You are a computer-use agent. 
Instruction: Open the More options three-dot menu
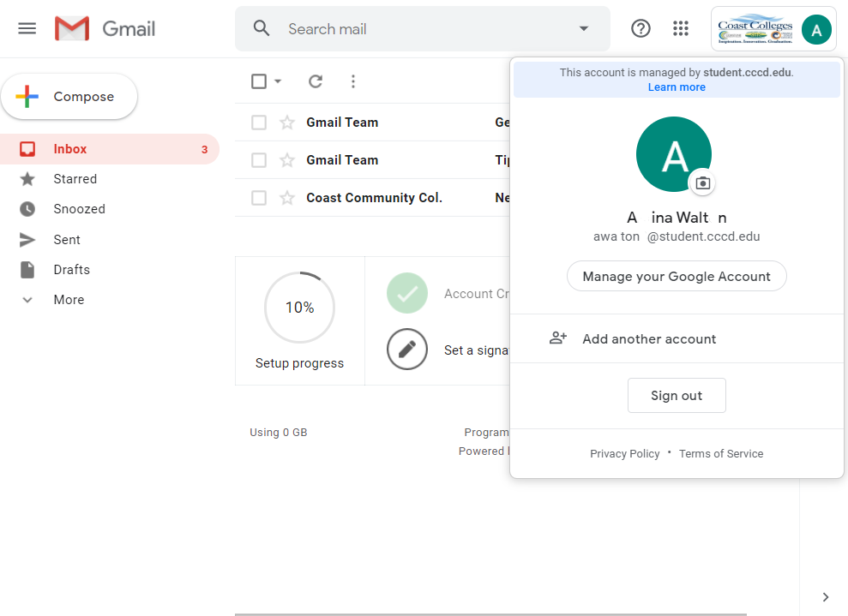tap(353, 81)
